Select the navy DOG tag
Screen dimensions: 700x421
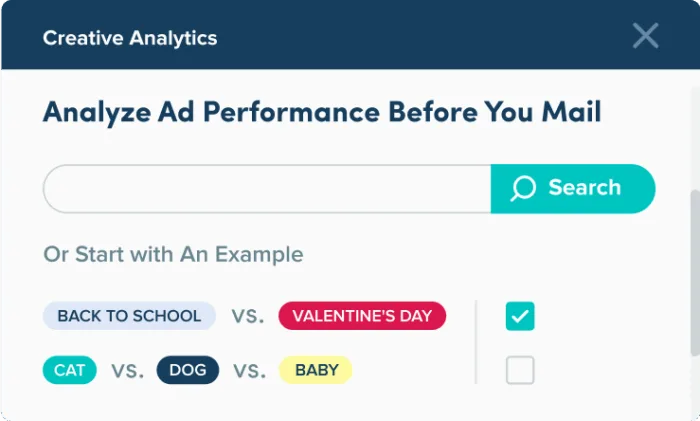tap(188, 370)
